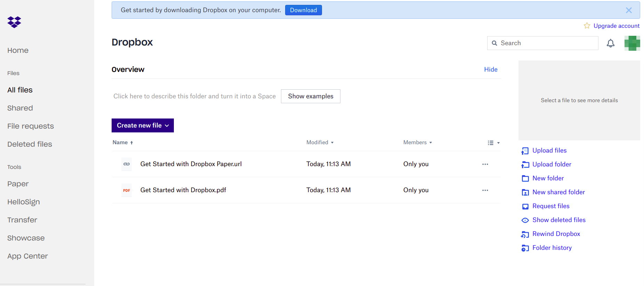Screen dimensions: 644x286
Task: Click the Dropbox logo icon
Action: pos(14,22)
